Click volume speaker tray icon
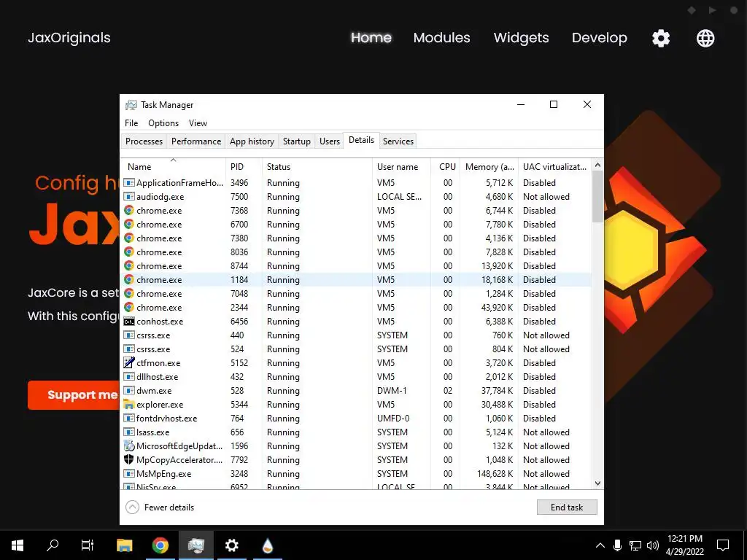This screenshot has width=747, height=560. [653, 545]
